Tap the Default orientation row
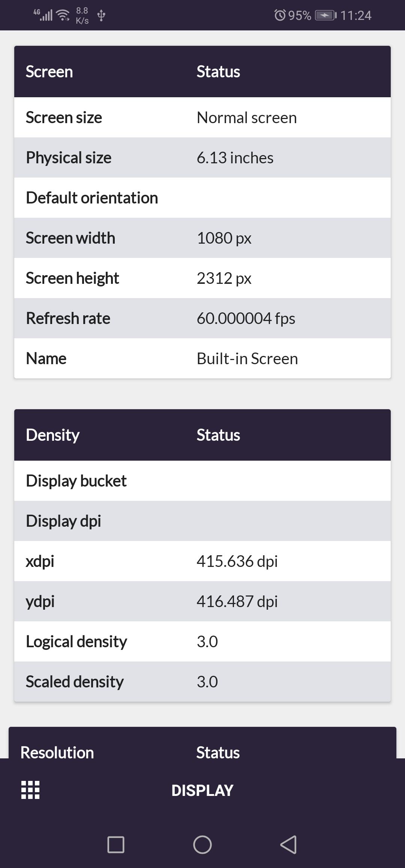The width and height of the screenshot is (405, 868). pos(202,198)
